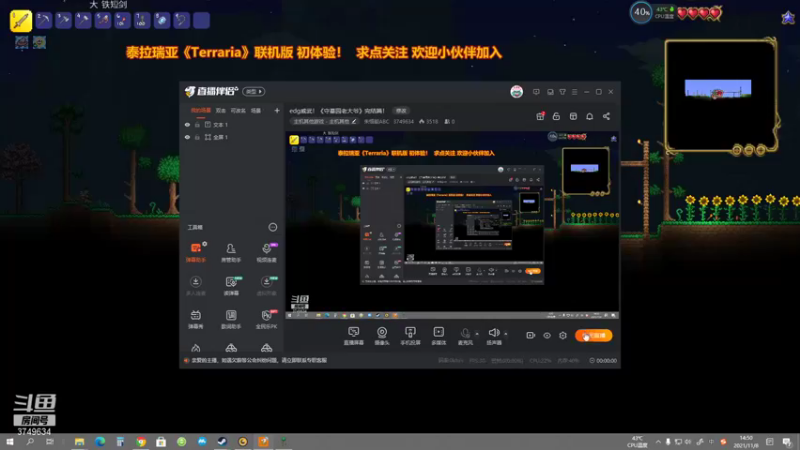Open the 全民乐PK tool
The image size is (800, 450).
[x=266, y=319]
